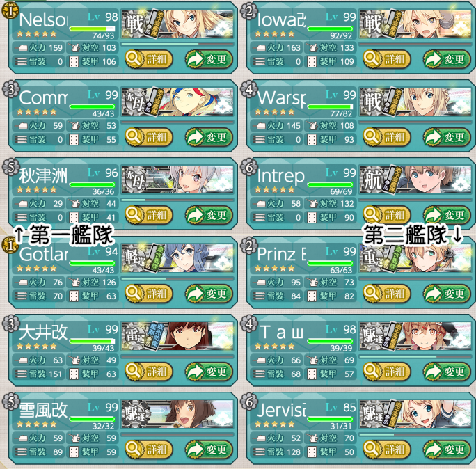The width and height of the screenshot is (476, 469).
Task: Open Nelson's 詳細 details button
Action: [149, 59]
